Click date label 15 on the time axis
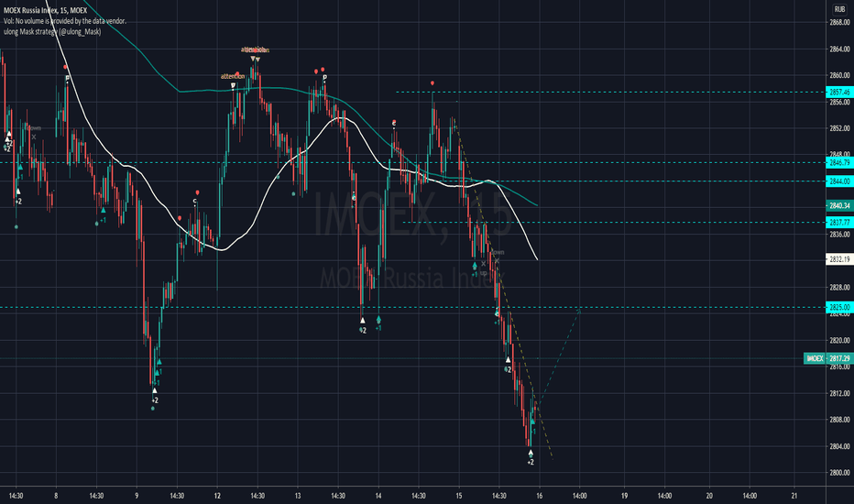 pyautogui.click(x=458, y=496)
